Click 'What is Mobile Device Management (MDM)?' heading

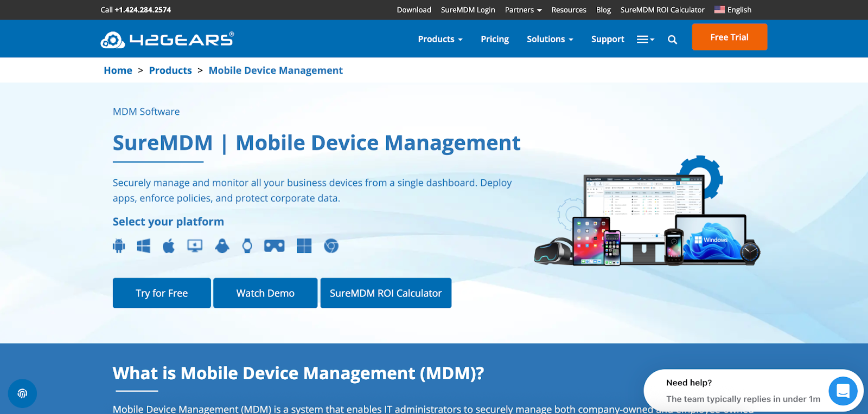pyautogui.click(x=298, y=373)
